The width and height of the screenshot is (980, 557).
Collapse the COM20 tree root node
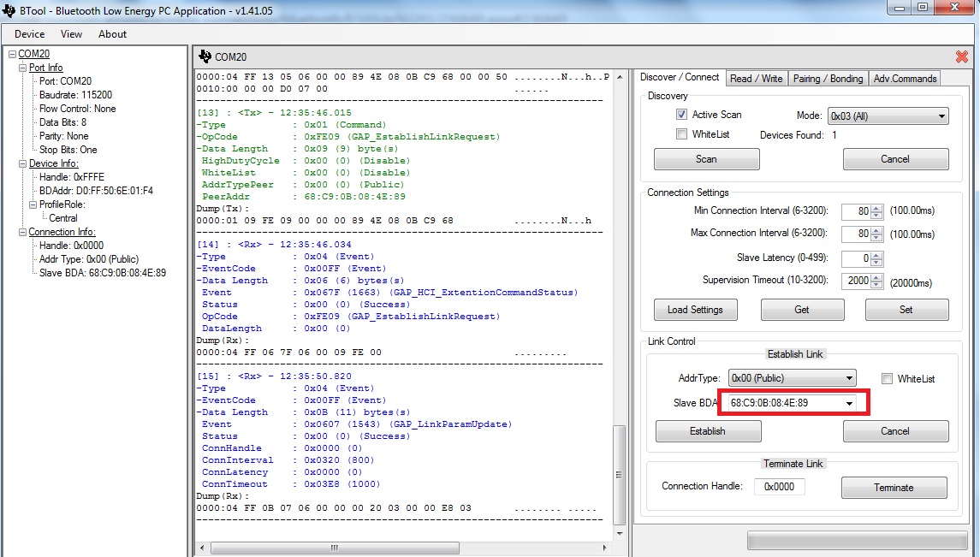coord(12,54)
